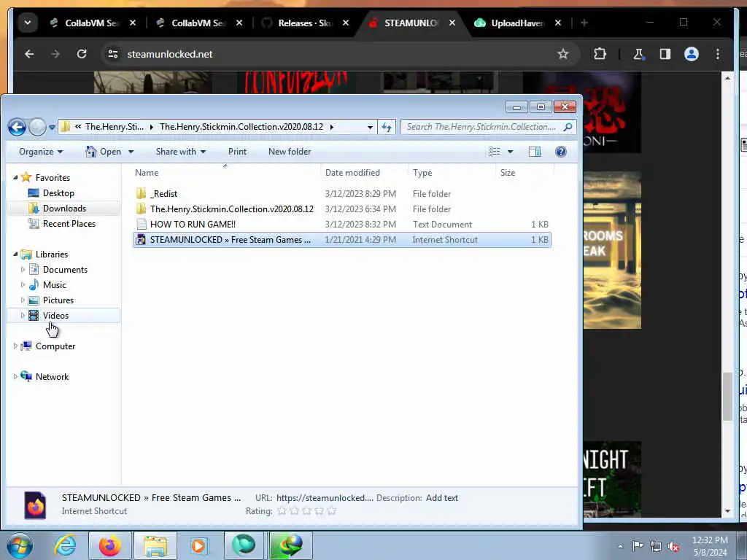Click the Explorer help question mark icon
The width and height of the screenshot is (747, 560).
(x=561, y=152)
